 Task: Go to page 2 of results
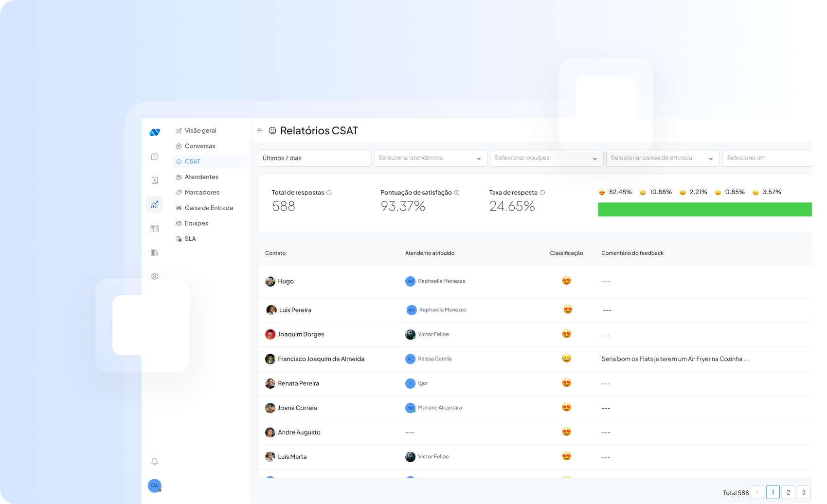click(788, 492)
